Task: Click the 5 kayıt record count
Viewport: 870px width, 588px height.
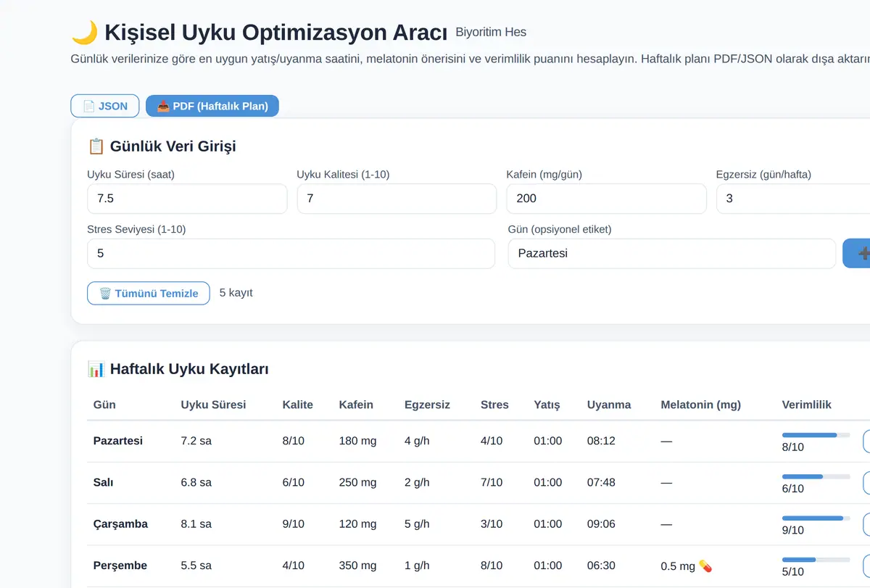Action: 236,293
